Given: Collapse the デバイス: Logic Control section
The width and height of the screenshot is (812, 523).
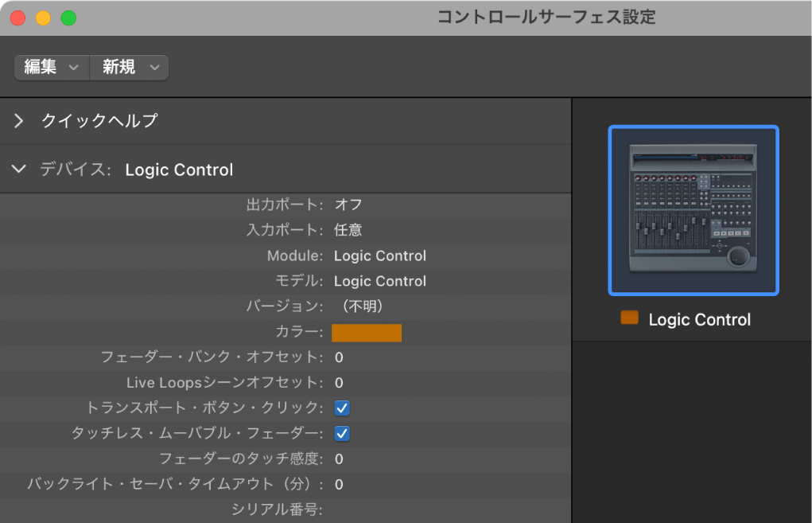Looking at the screenshot, I should click(x=18, y=169).
